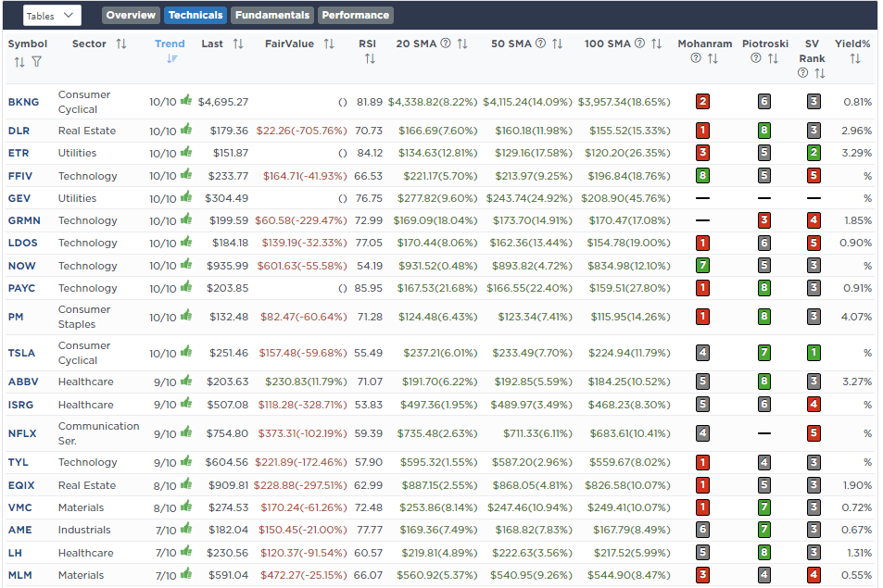
Task: Select the Technicals tab
Action: pyautogui.click(x=196, y=15)
